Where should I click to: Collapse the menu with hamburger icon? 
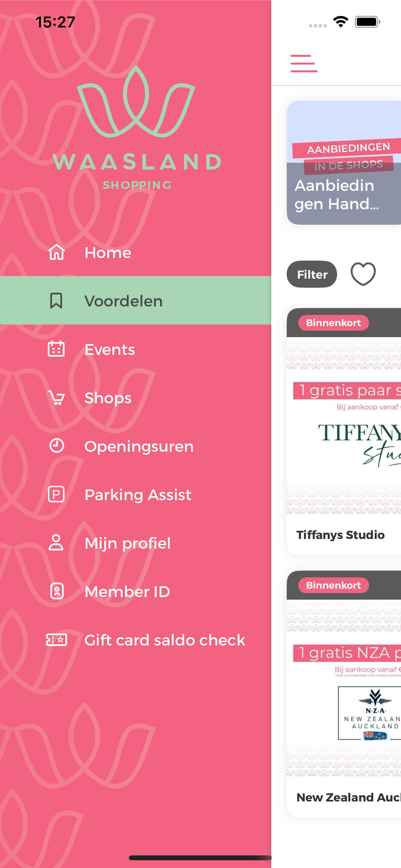304,63
